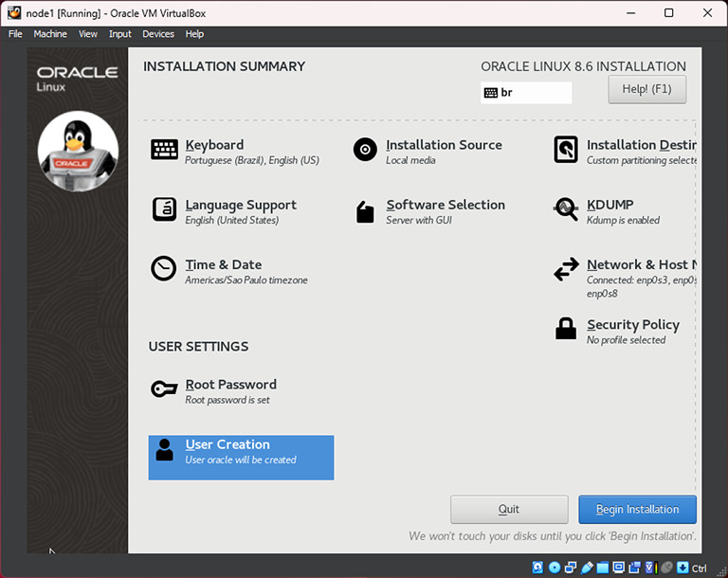Screen dimensions: 728x578
Task: Open the Input menu
Action: pos(120,34)
